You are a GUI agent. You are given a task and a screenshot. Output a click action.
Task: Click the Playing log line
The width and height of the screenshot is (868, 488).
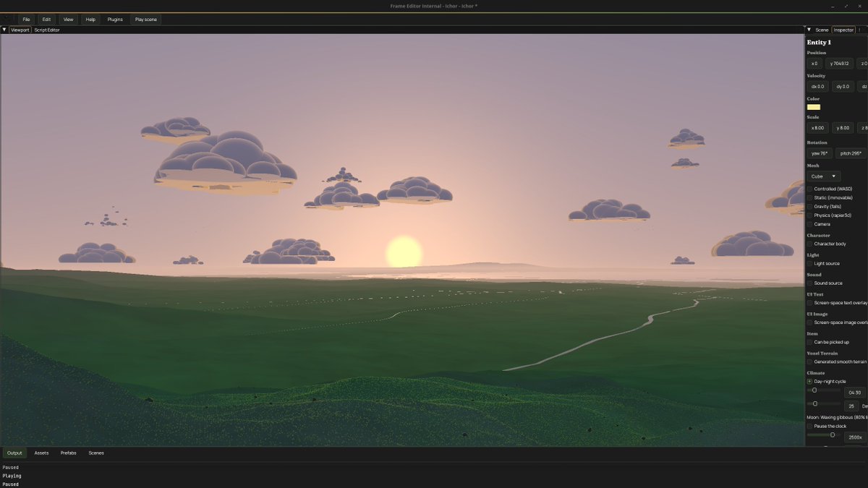(x=12, y=476)
